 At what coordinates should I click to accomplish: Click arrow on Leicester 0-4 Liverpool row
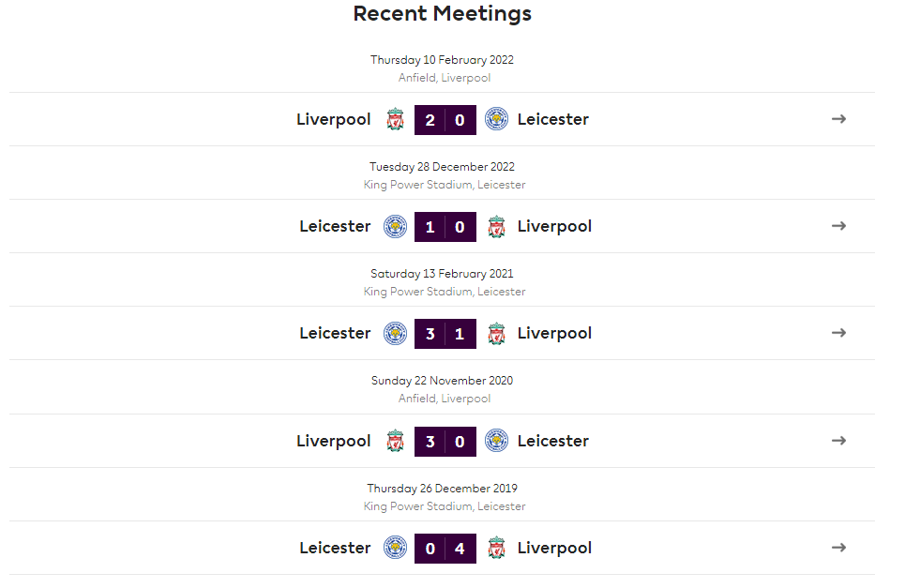click(838, 547)
